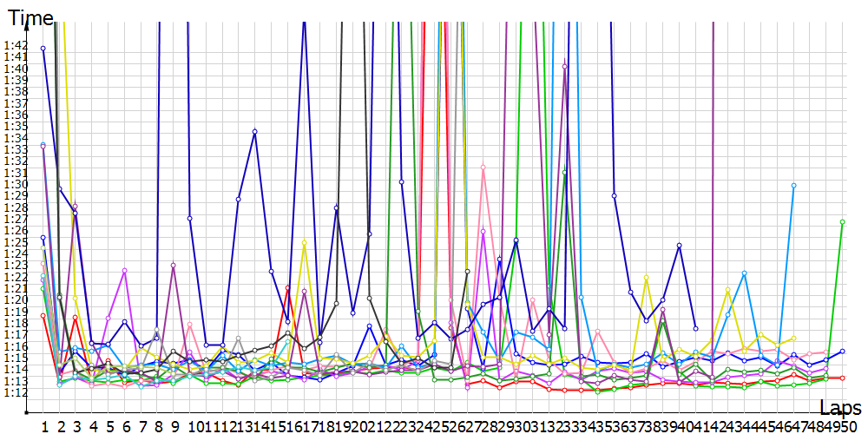
Task: Select the dark blue point at lap 1
Action: 43,49
